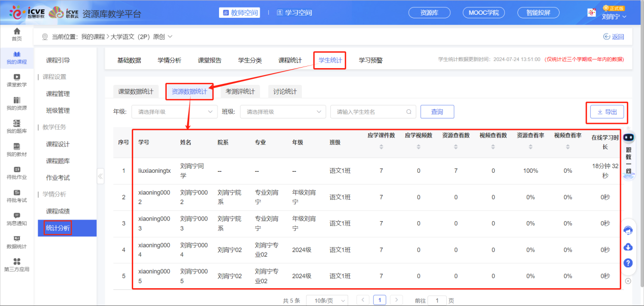Screen dimensions: 644x306
Task: Click the 查询 search button
Action: [437, 112]
